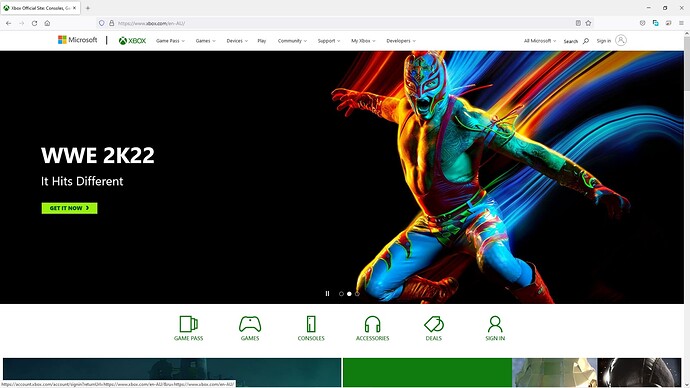Open the Support dropdown menu
Image resolution: width=690 pixels, height=388 pixels.
coord(329,41)
